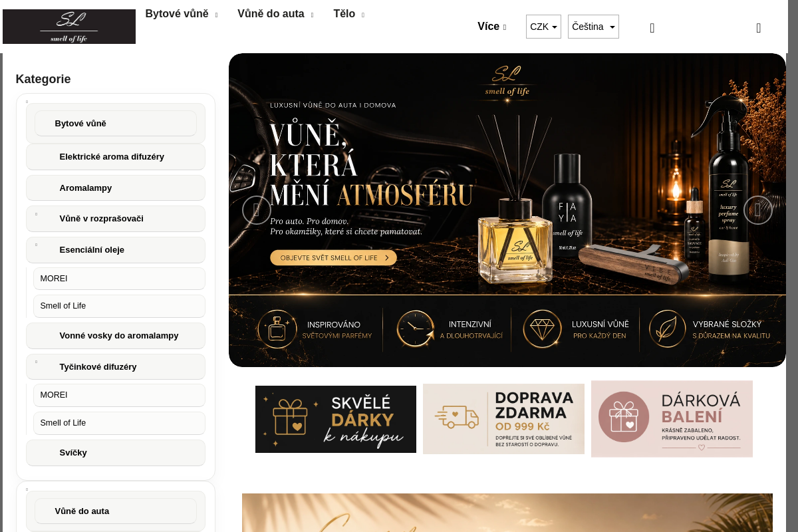Open Doprava zdarma od 999 Kč banner
This screenshot has width=798, height=532.
[x=503, y=419]
